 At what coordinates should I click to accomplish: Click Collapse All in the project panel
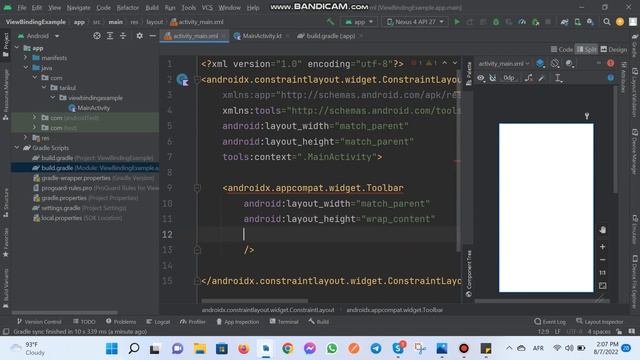coord(123,36)
